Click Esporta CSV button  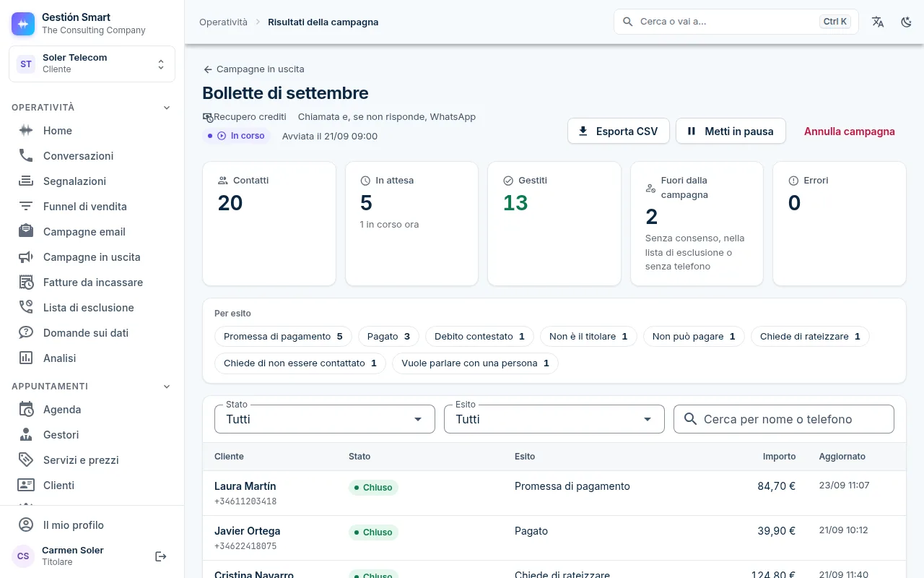point(619,131)
